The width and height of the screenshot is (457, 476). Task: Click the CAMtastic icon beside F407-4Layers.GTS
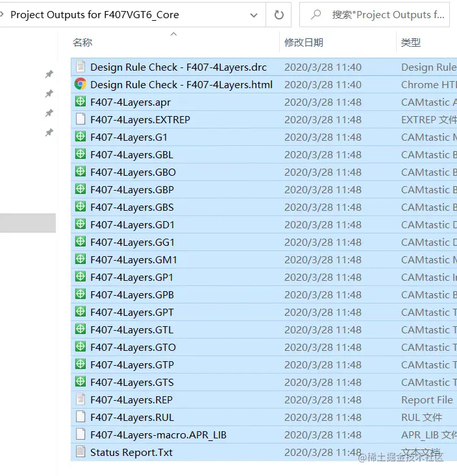pos(80,381)
